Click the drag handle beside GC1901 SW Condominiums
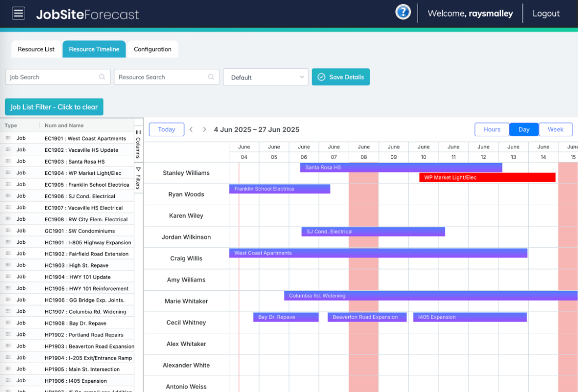This screenshot has height=392, width=578. (7, 230)
